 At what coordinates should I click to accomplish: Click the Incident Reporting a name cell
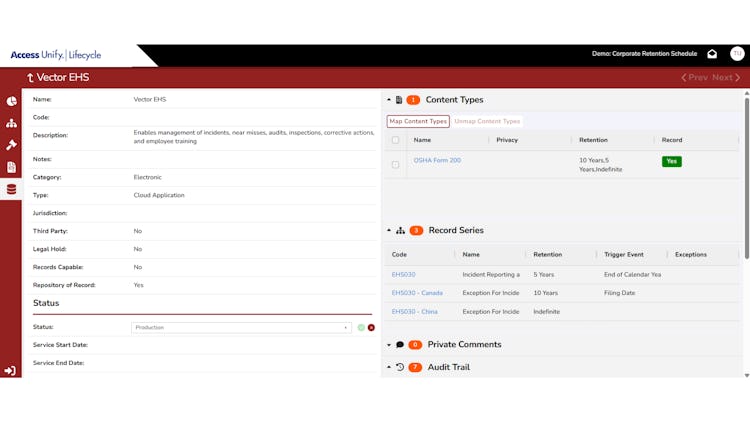click(x=491, y=275)
